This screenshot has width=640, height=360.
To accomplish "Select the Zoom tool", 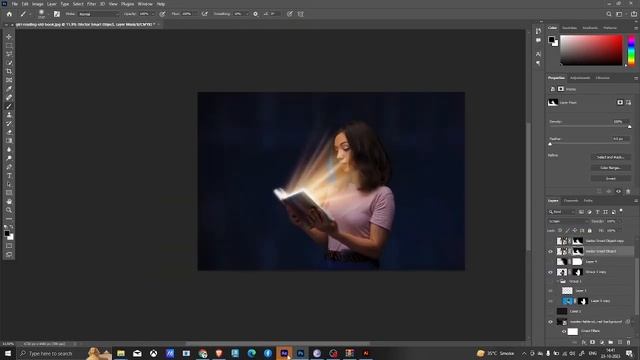I will click(x=9, y=210).
